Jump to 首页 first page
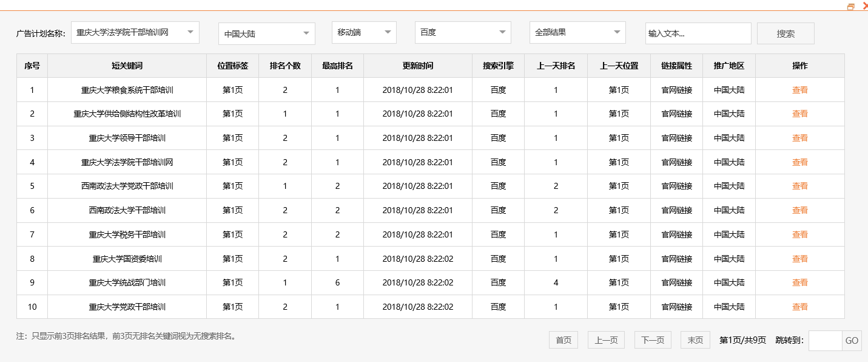 [x=564, y=340]
